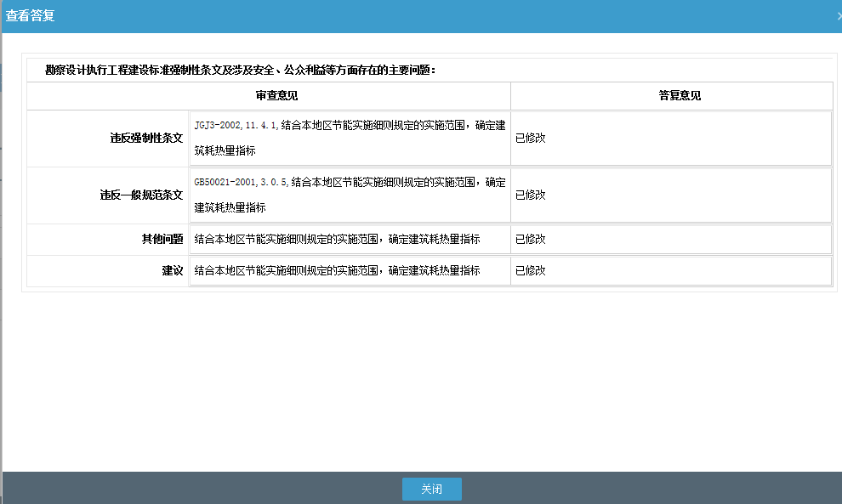Select the JGJ3-2002 review comment cell
The height and width of the screenshot is (504, 842).
click(x=347, y=138)
